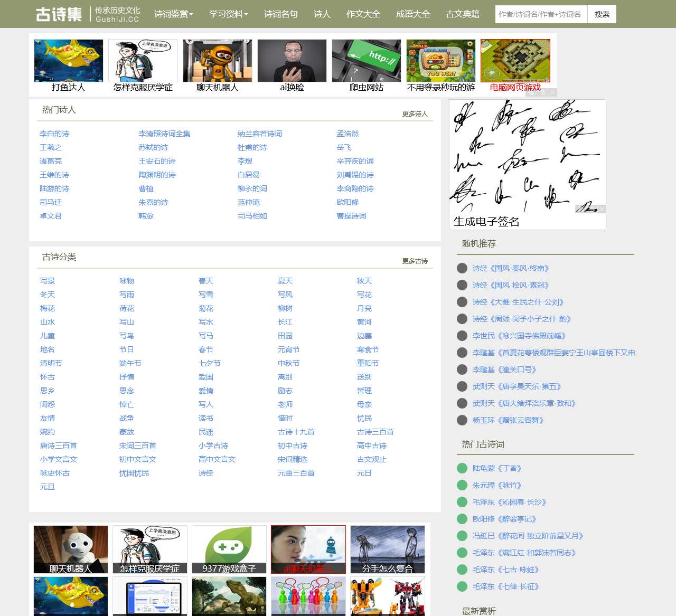Click 更多诗人 to see more poets
Image resolution: width=676 pixels, height=616 pixels.
click(415, 114)
